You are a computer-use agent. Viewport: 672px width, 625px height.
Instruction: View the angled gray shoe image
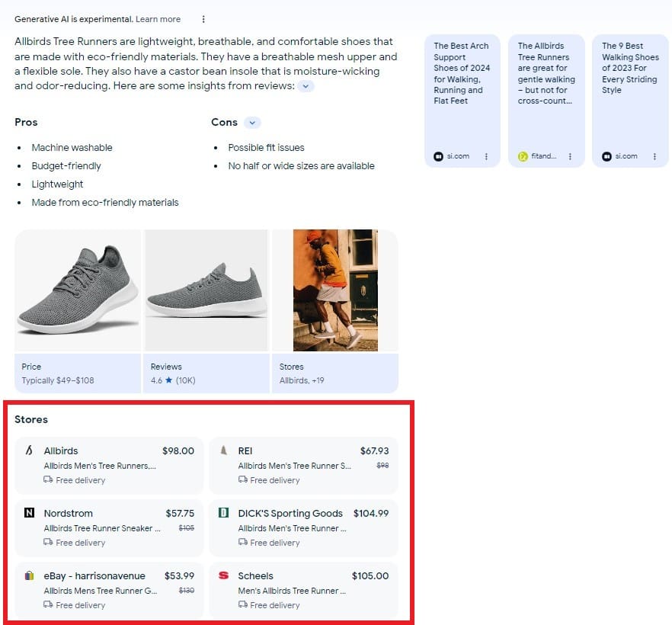(x=78, y=290)
